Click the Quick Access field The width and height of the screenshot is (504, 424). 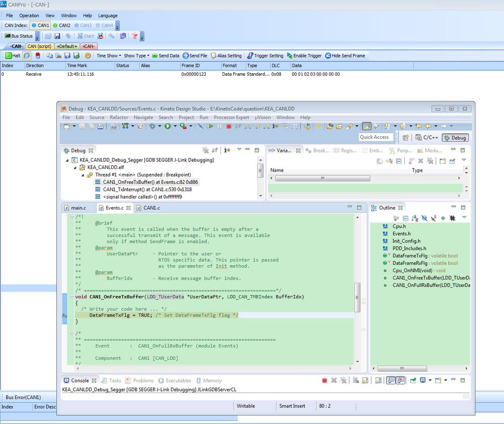pyautogui.click(x=376, y=137)
